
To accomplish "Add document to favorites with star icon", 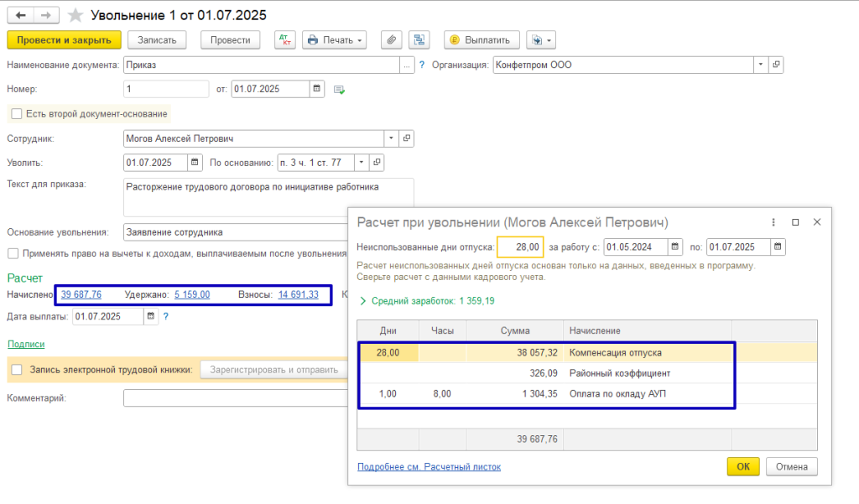I will point(75,15).
